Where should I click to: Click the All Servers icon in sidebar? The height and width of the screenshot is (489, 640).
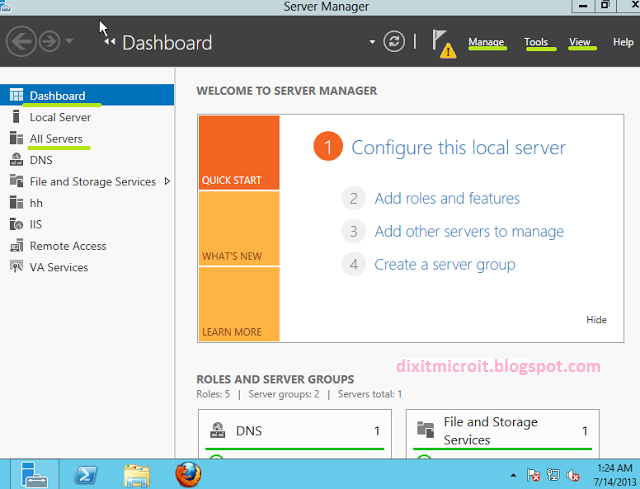pyautogui.click(x=16, y=138)
